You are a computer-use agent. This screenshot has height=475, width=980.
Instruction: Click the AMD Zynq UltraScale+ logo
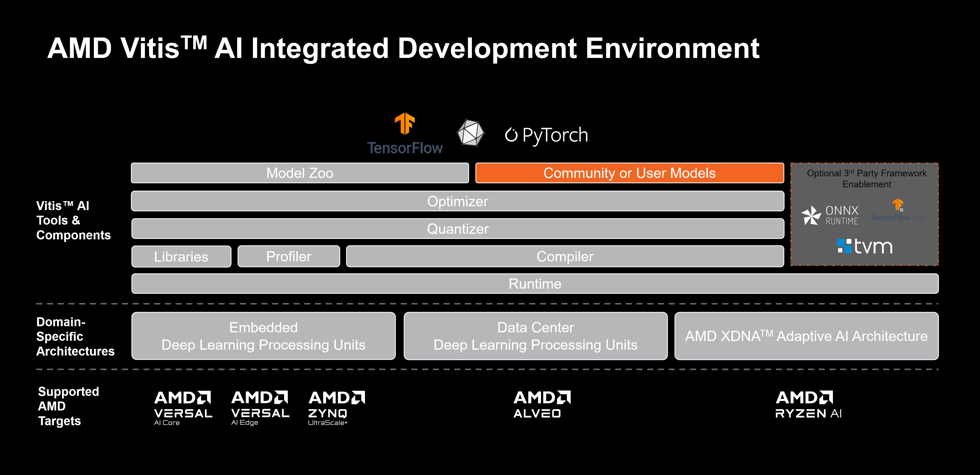click(x=336, y=408)
